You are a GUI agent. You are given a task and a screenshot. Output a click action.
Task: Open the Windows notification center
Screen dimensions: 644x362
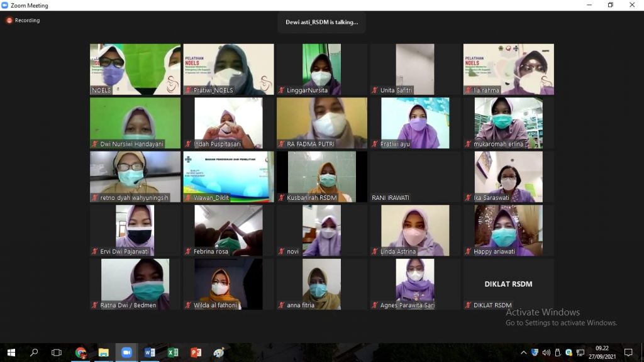(x=628, y=353)
